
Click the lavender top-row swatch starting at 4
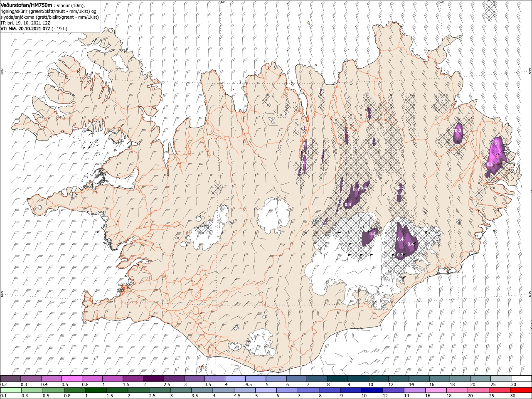point(234,379)
